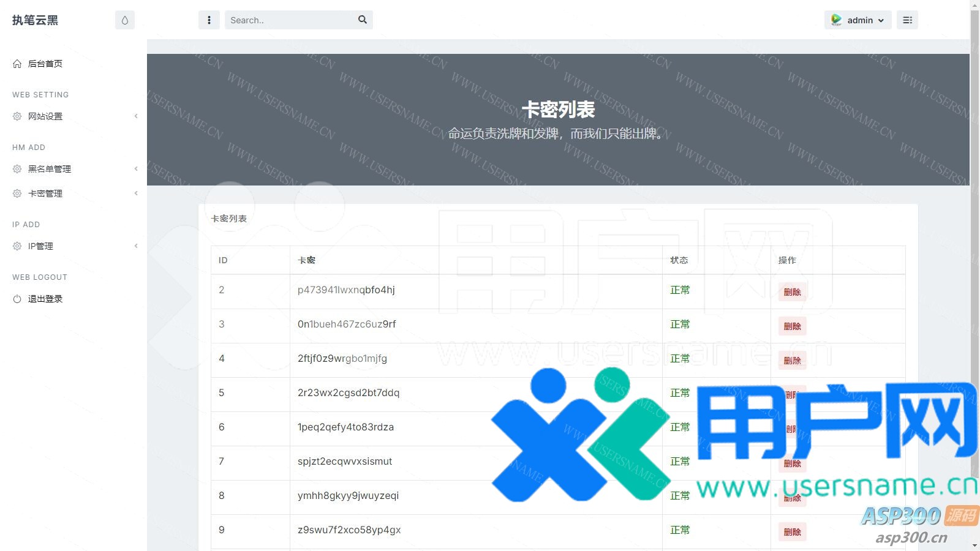Expand the 网站设置 submenu chevron

click(x=136, y=116)
